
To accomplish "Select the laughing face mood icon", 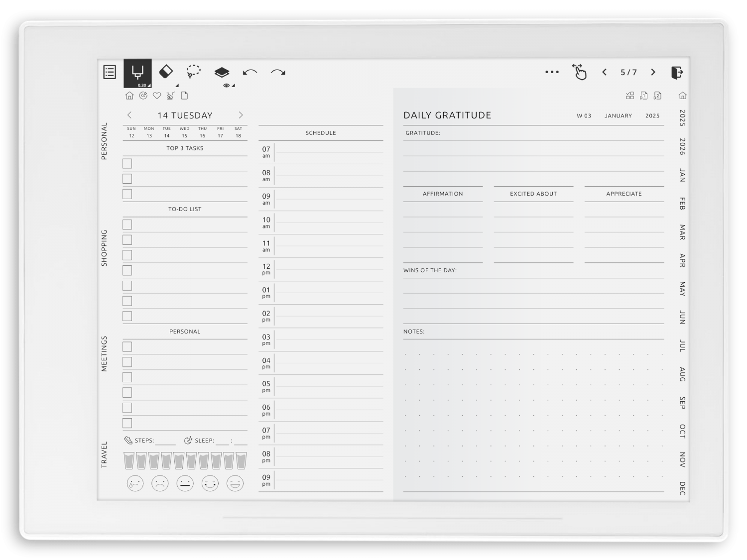I will (x=235, y=483).
